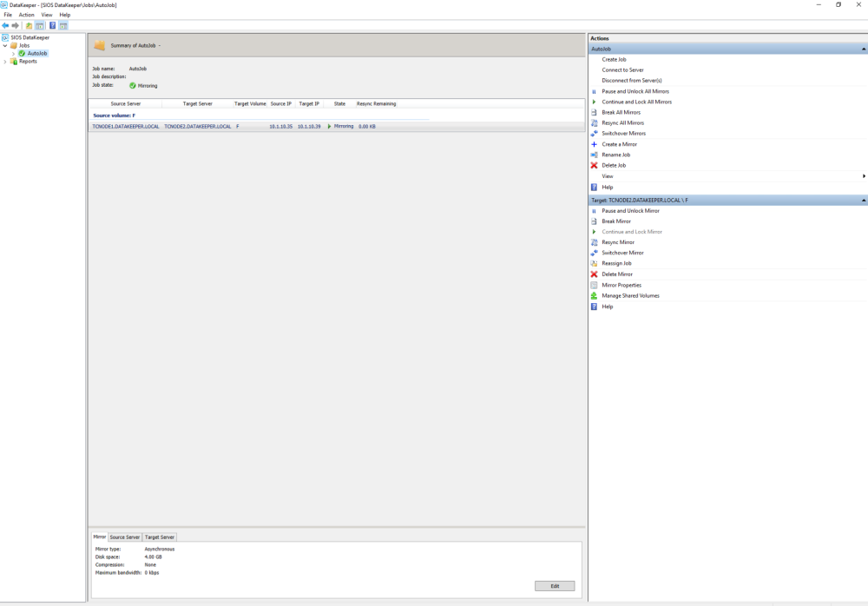Screen dimensions: 868x606
Task: Collapse the AutoJob actions section
Action: click(x=864, y=49)
